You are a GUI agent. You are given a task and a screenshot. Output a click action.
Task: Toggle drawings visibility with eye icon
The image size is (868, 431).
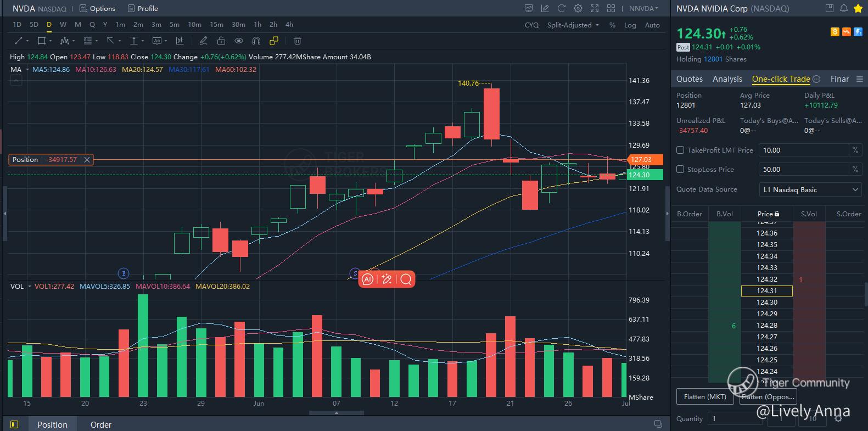238,41
